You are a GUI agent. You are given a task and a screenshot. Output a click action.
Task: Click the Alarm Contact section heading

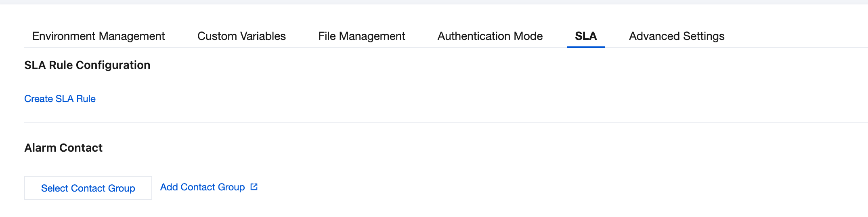click(63, 148)
